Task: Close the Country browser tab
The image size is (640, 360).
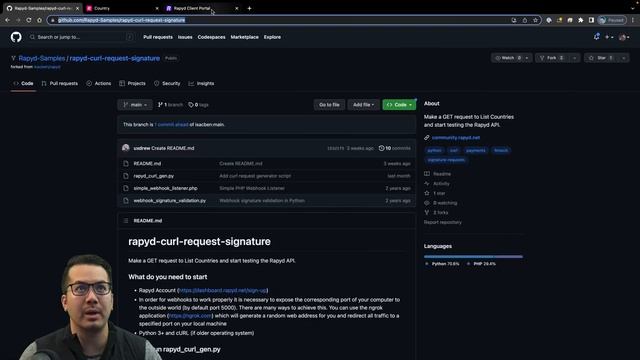Action: [x=157, y=8]
